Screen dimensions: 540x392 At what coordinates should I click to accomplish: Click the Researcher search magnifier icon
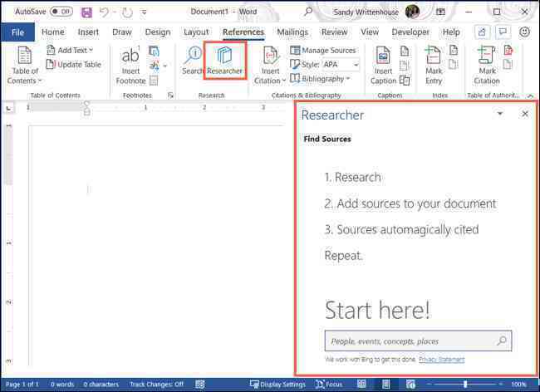pos(502,341)
